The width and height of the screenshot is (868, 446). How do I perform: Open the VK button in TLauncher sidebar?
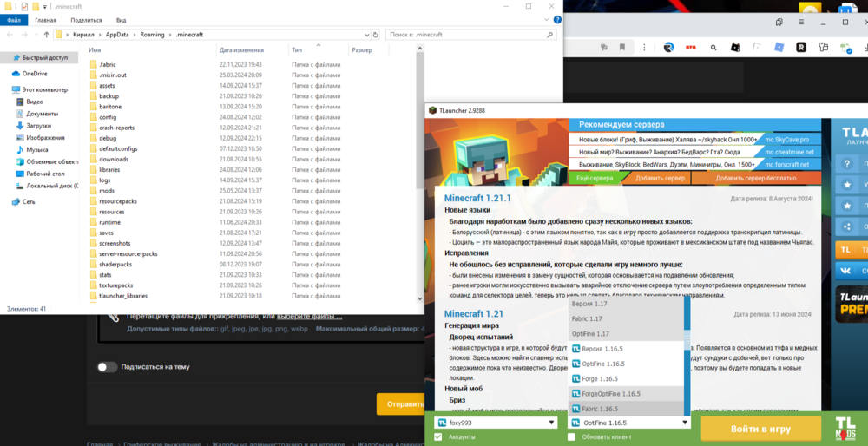851,271
